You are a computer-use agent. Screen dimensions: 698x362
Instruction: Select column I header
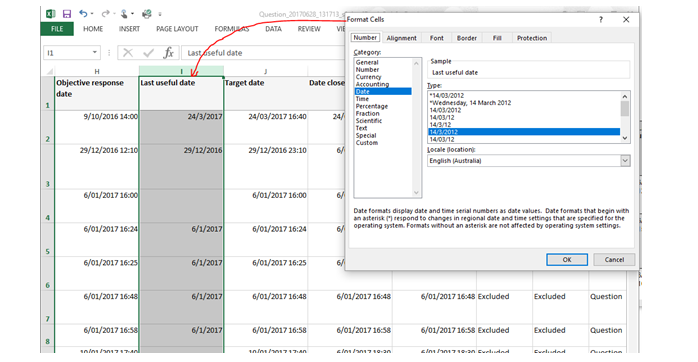(x=181, y=71)
